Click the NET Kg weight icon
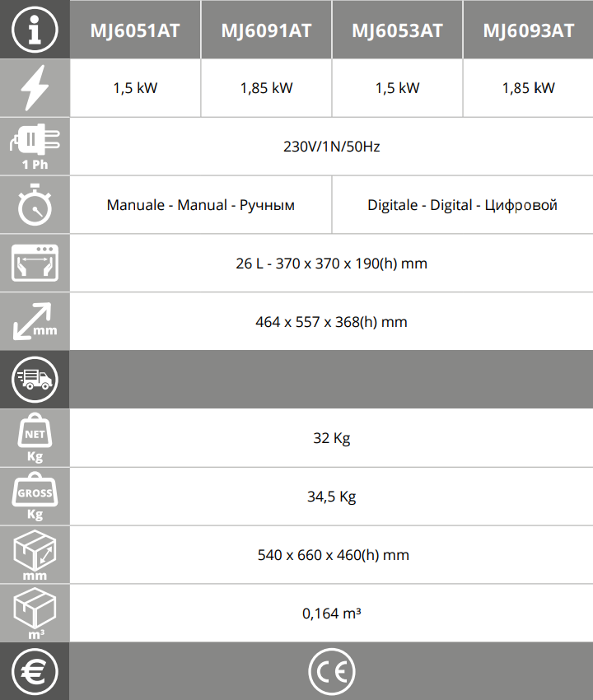Screen dimensions: 593x700 tap(35, 438)
